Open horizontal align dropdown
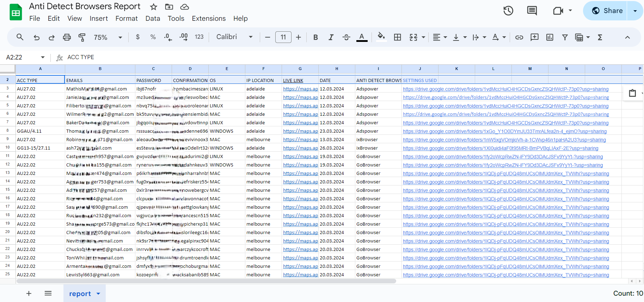 coord(440,37)
